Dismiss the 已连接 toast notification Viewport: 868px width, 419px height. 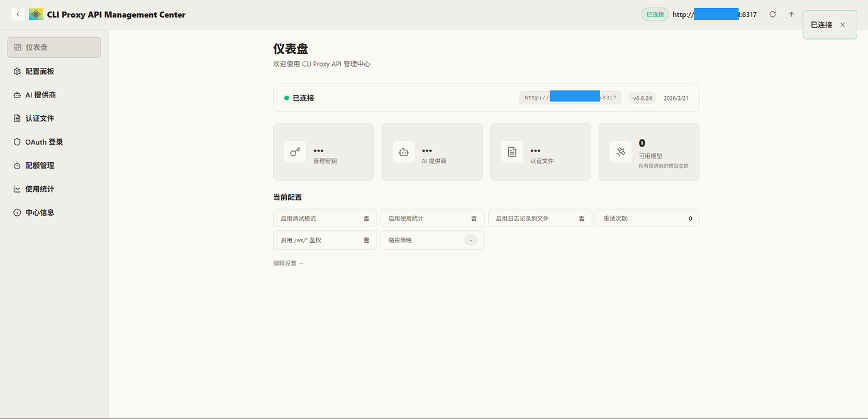click(x=843, y=25)
